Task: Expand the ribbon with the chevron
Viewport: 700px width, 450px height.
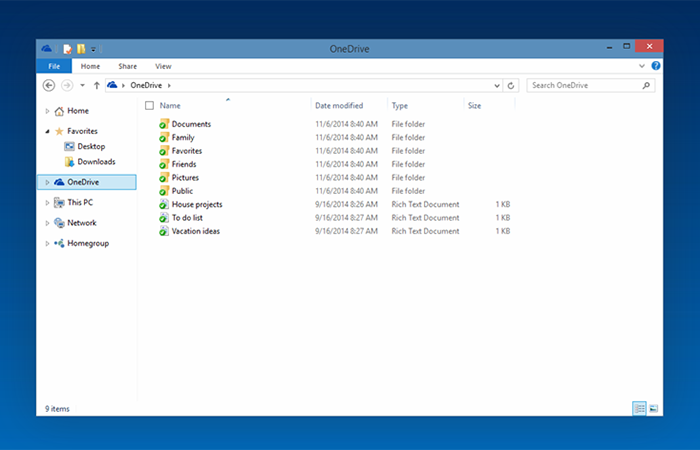Action: (x=642, y=66)
